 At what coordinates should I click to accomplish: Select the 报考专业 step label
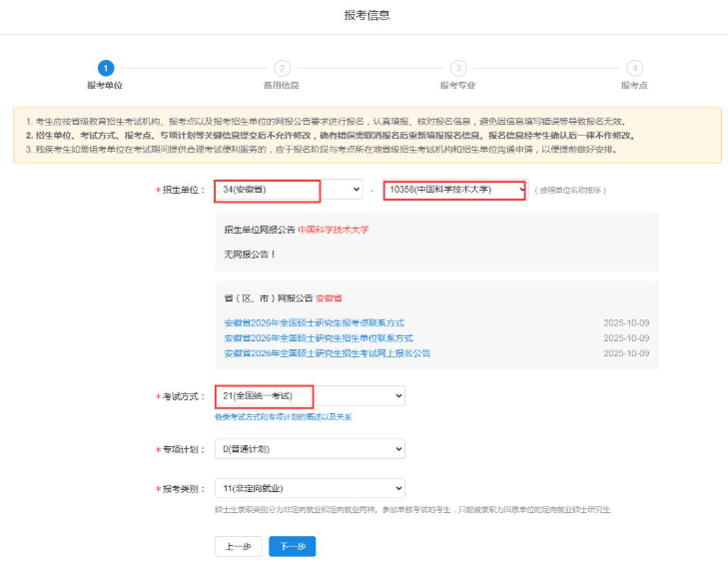457,86
